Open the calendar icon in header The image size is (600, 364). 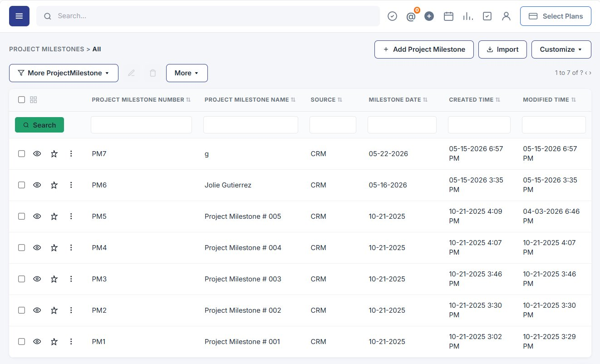(448, 16)
